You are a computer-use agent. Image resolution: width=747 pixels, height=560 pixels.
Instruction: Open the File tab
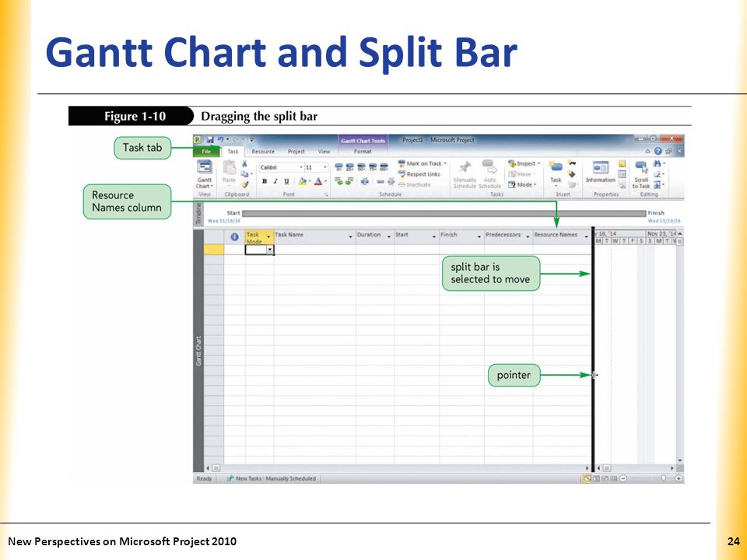206,152
